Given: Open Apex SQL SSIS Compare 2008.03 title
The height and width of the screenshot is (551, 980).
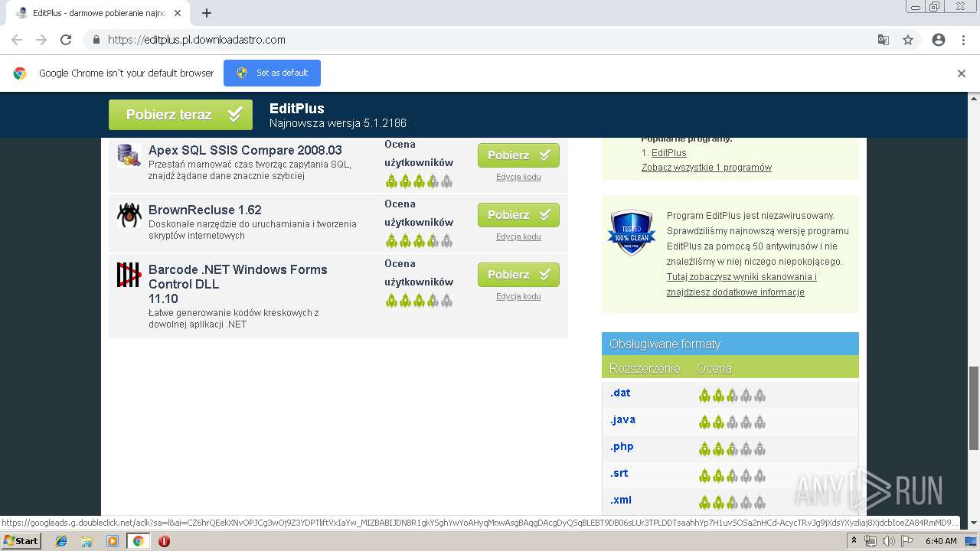Looking at the screenshot, I should tap(245, 150).
